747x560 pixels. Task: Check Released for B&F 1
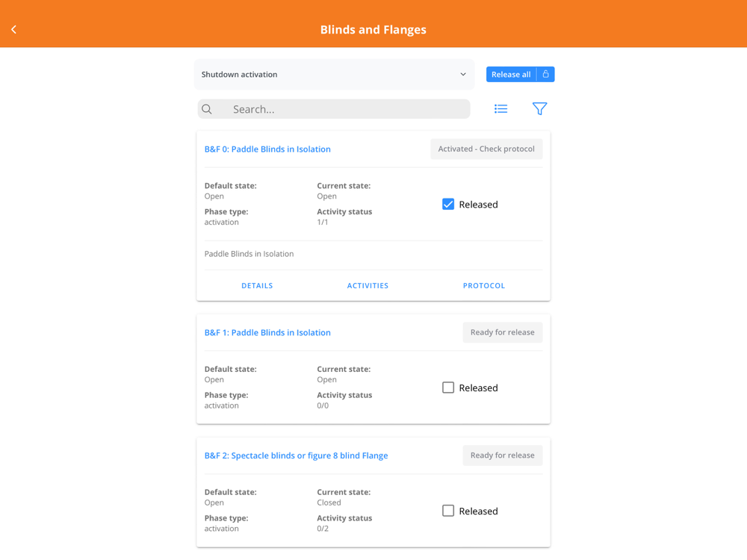point(447,388)
